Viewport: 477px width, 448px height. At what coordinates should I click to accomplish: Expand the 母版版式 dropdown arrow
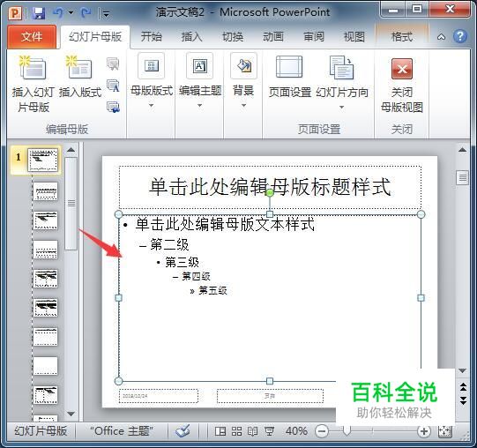[151, 105]
